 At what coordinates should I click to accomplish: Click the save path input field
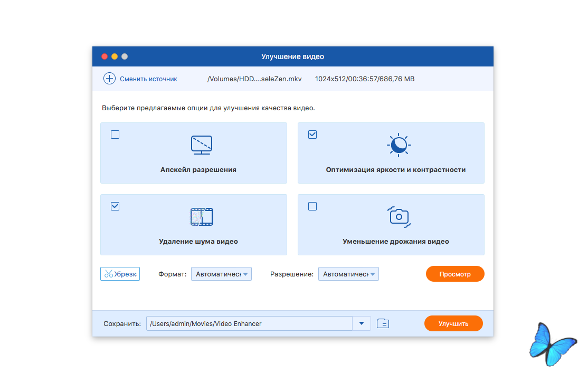(x=249, y=323)
